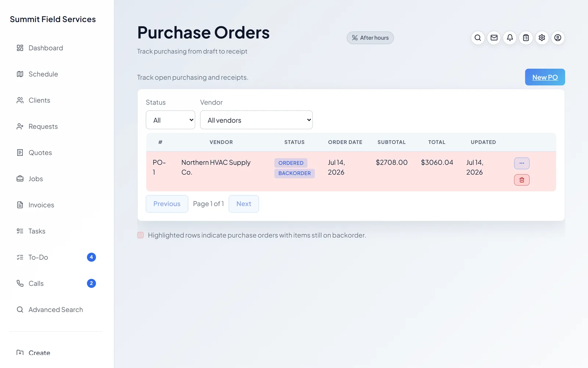The image size is (588, 368).
Task: Create a New PO
Action: (x=545, y=77)
